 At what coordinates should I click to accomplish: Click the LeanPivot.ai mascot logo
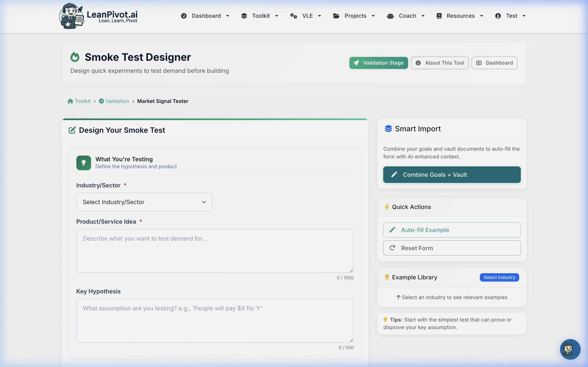click(71, 16)
